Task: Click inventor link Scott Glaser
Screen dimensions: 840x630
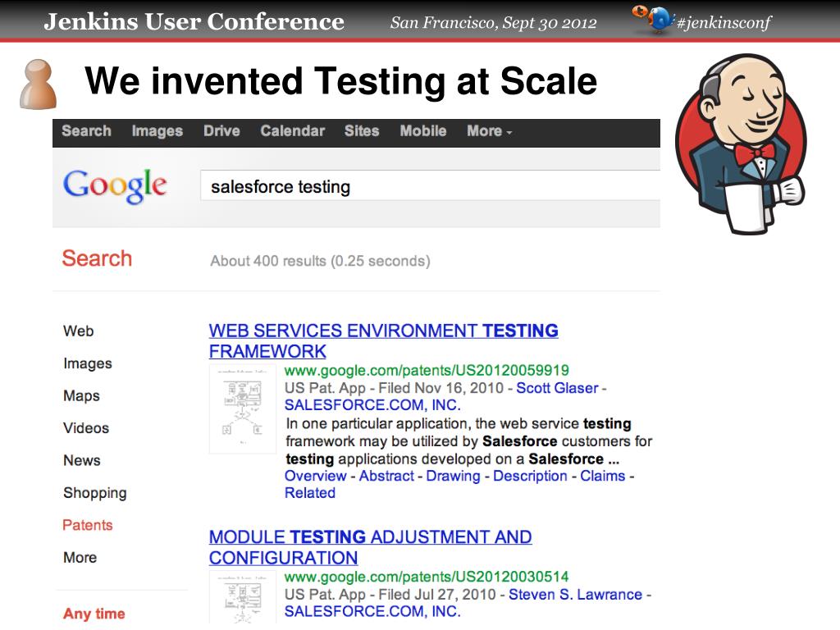Action: (x=557, y=388)
